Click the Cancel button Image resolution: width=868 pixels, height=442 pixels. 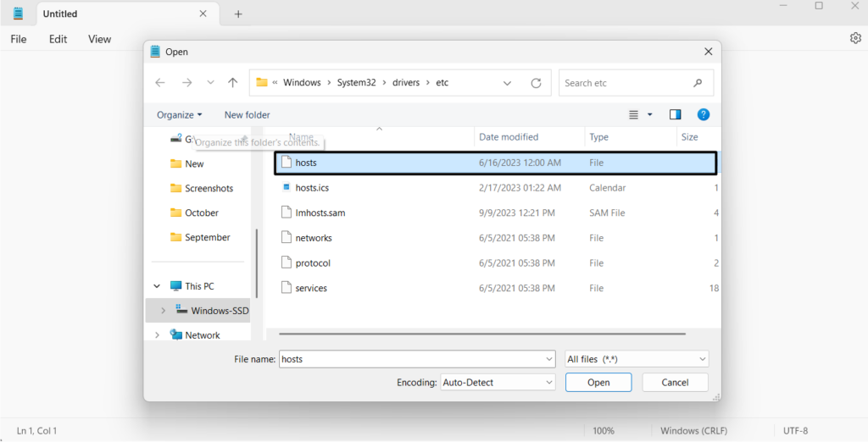675,383
